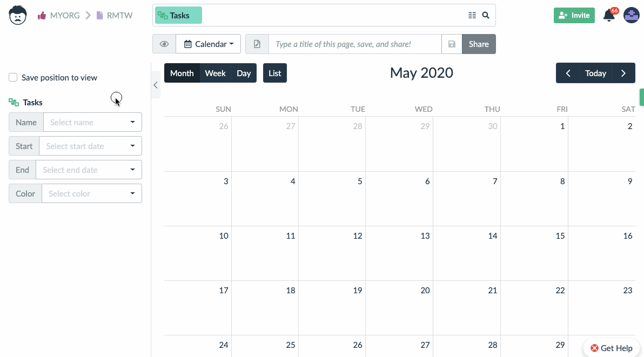Click the Tasks tag in search bar
This screenshot has height=357, width=644.
[178, 15]
